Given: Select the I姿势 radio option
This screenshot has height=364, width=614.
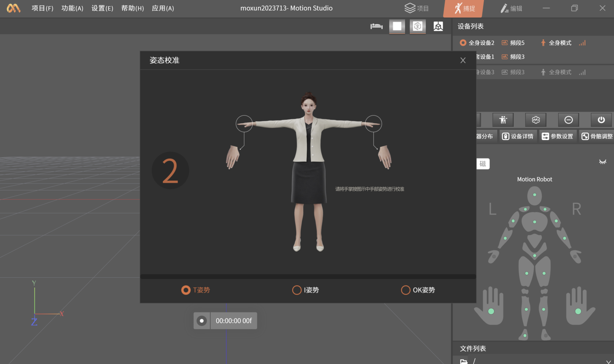Looking at the screenshot, I should coord(297,290).
